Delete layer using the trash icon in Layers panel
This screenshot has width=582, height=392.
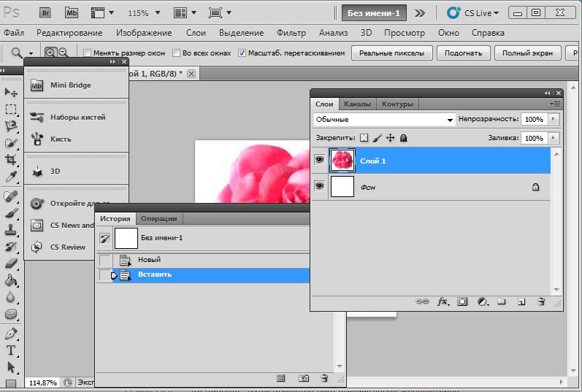(x=541, y=301)
